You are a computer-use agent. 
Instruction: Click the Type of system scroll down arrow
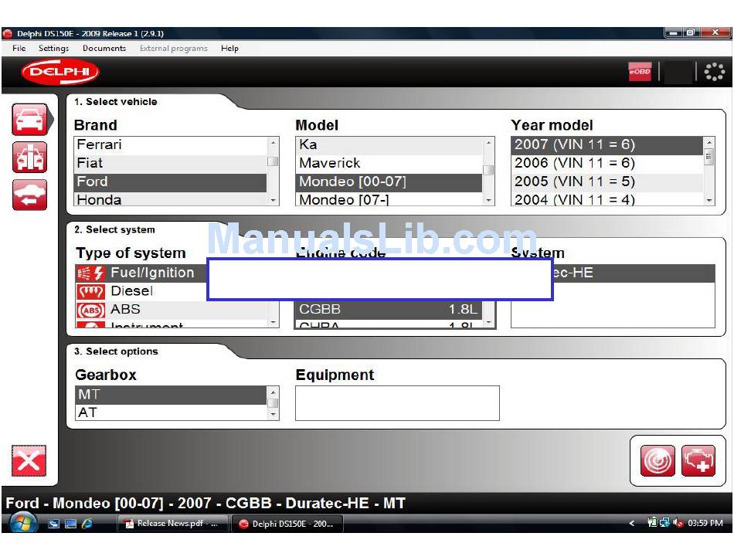273,322
